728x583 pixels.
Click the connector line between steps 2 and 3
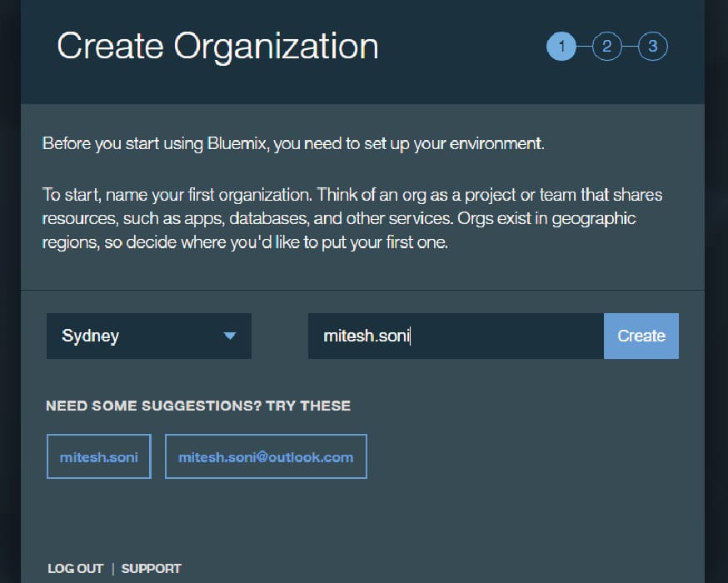coord(630,46)
